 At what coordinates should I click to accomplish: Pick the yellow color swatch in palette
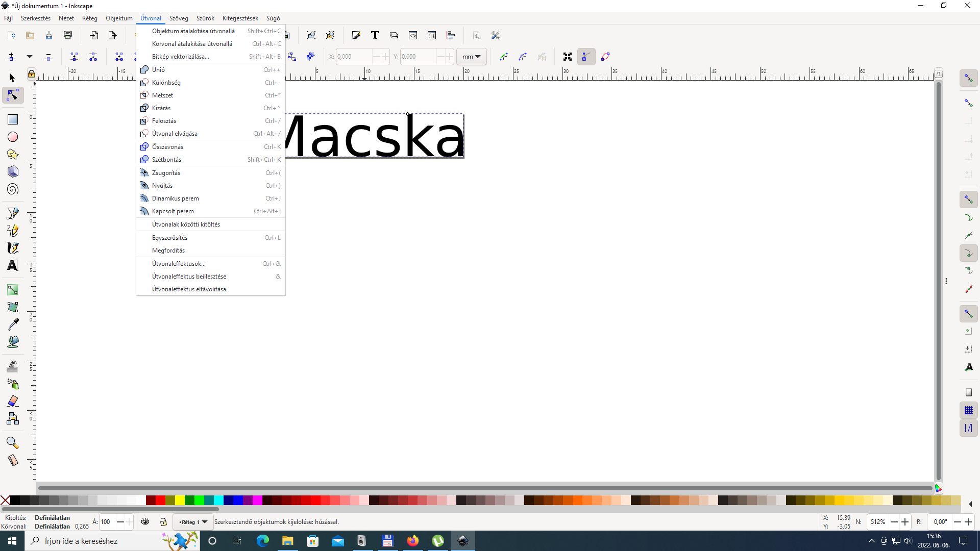[180, 500]
